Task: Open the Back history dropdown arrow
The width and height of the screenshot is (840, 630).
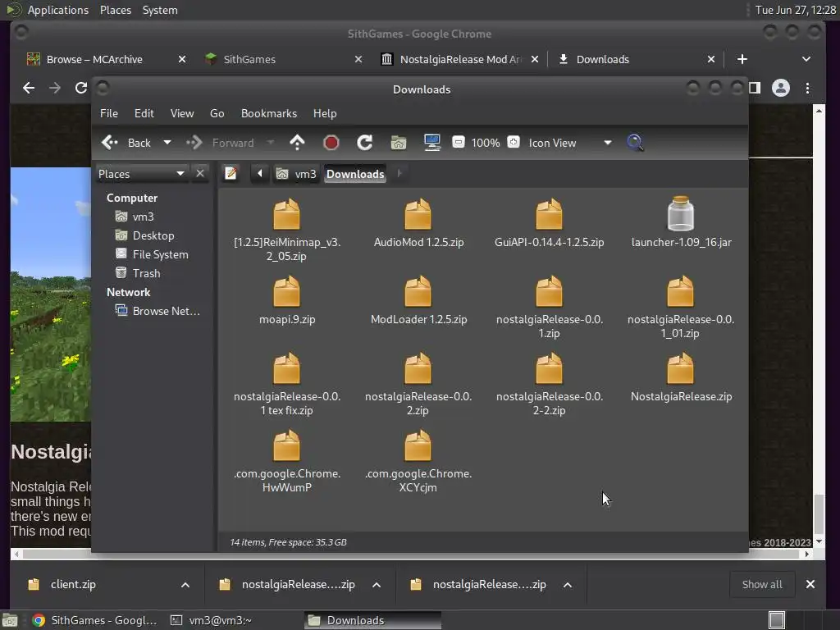Action: click(167, 143)
